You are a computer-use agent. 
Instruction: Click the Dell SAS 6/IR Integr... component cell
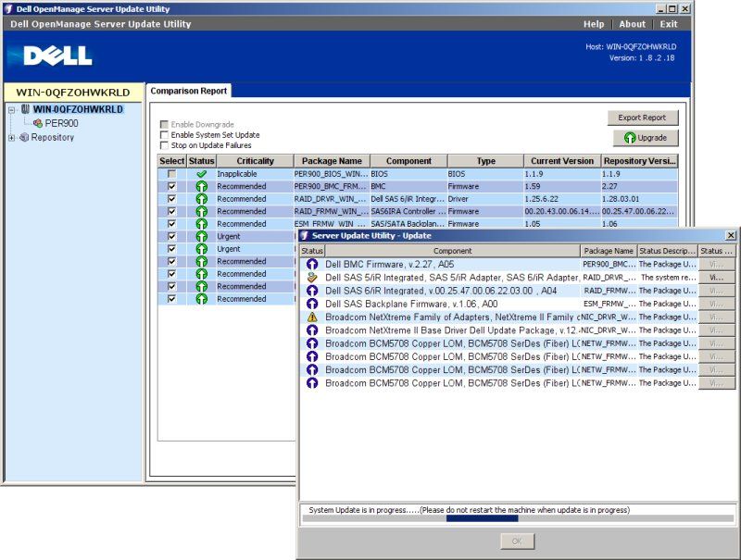[408, 199]
